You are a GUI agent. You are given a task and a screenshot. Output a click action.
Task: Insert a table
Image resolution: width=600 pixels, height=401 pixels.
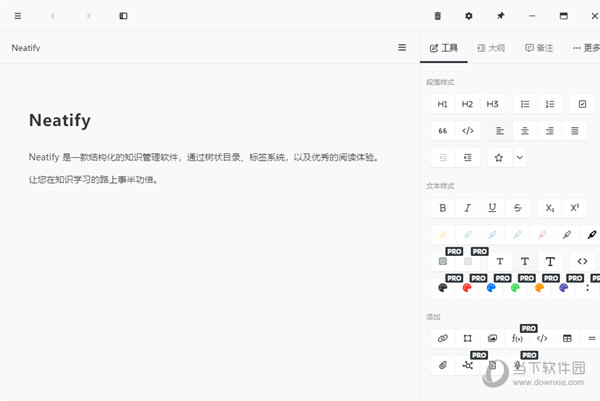pos(567,338)
